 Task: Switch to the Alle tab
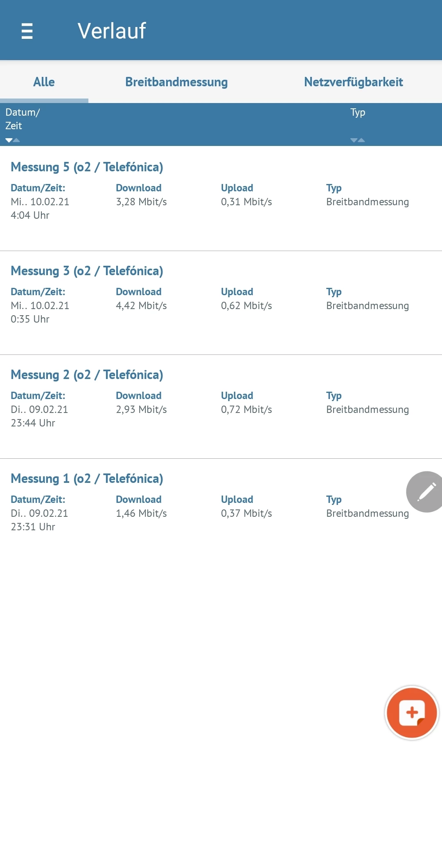pos(44,82)
